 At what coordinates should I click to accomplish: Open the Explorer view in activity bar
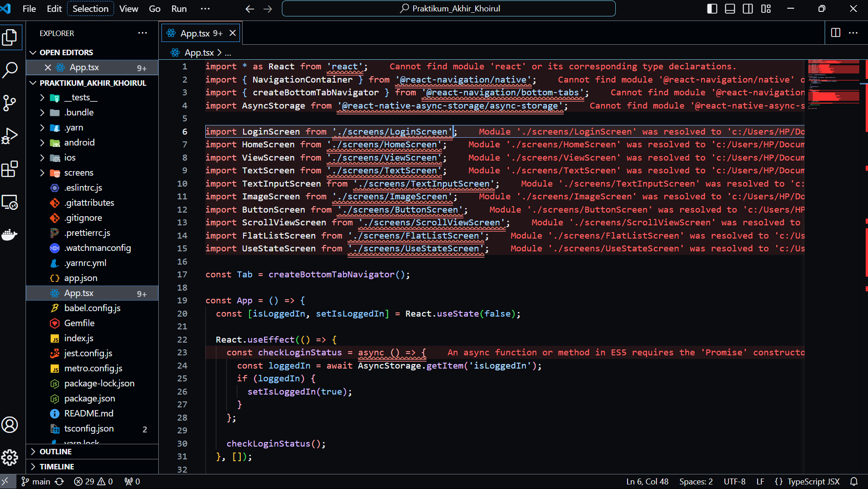10,37
